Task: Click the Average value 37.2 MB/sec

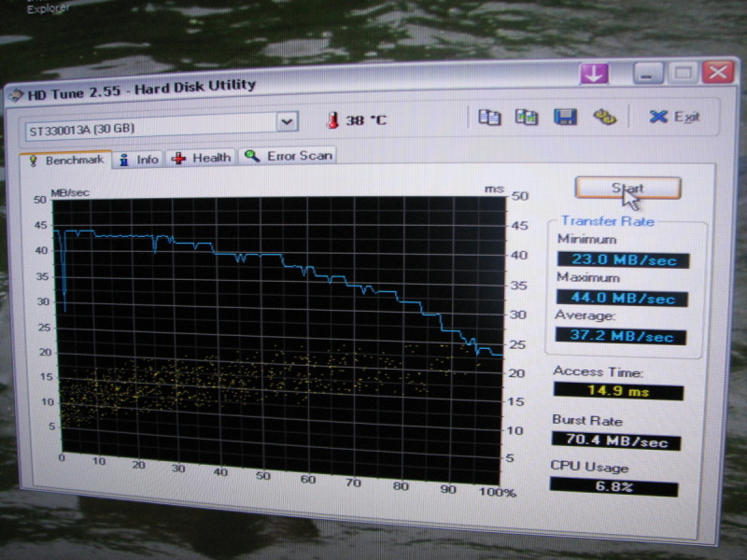Action: [x=621, y=336]
